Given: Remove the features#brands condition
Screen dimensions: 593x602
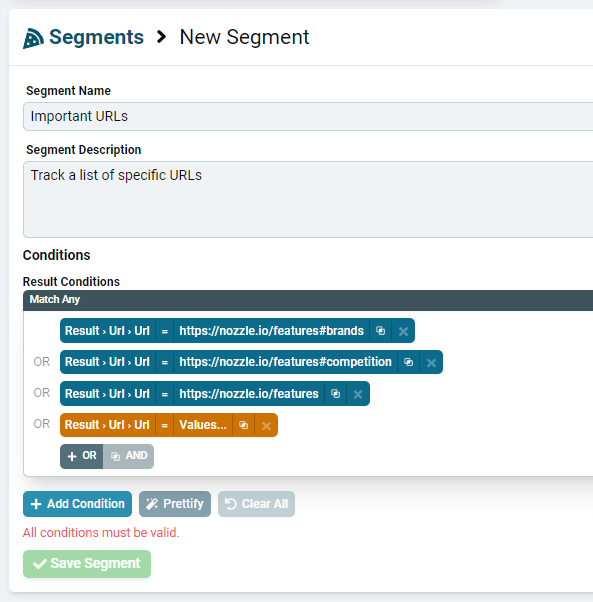Looking at the screenshot, I should pos(403,331).
